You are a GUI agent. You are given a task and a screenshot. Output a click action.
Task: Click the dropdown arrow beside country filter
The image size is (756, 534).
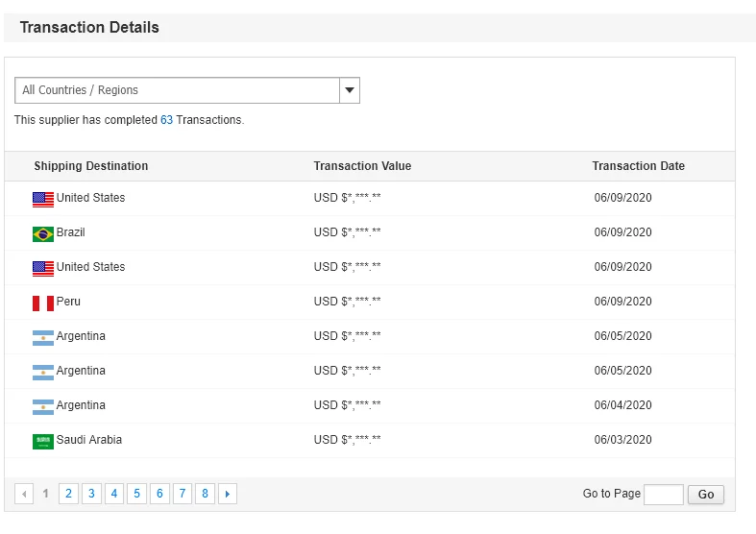coord(350,90)
